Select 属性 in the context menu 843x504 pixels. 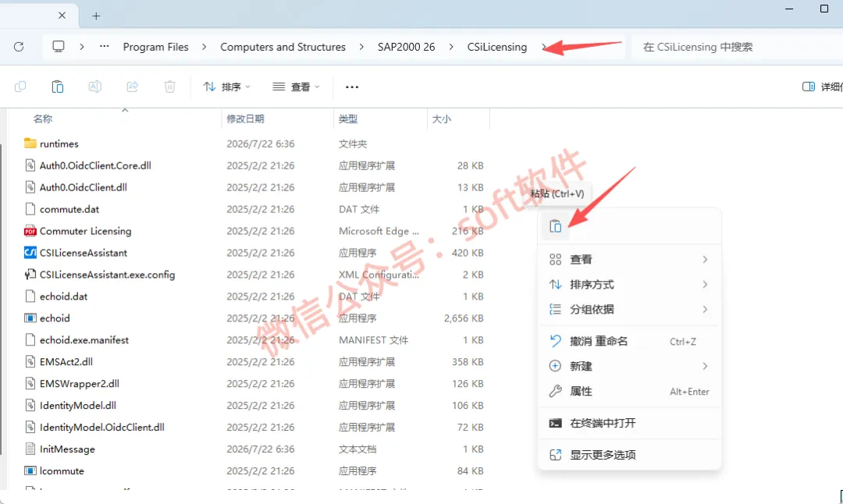(629, 391)
